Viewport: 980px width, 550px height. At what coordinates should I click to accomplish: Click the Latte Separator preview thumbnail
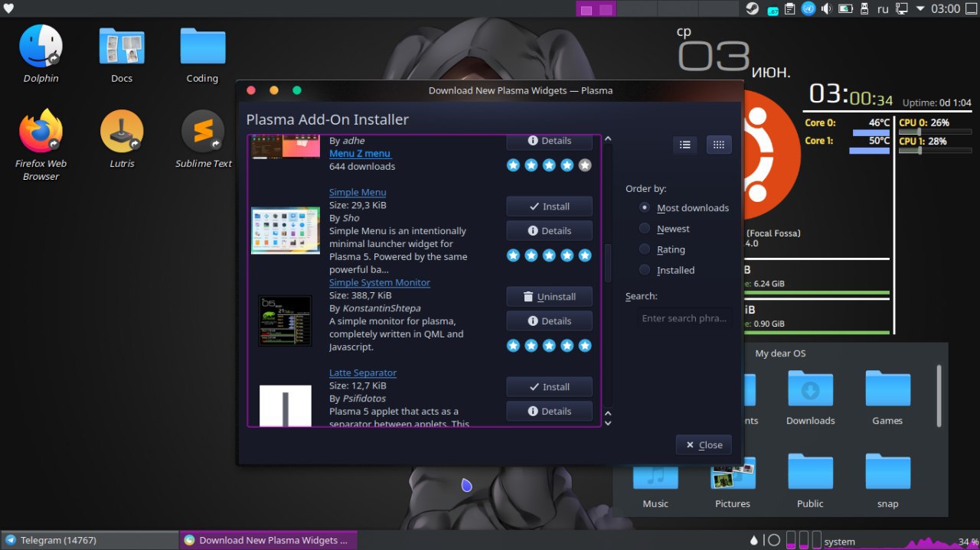286,405
